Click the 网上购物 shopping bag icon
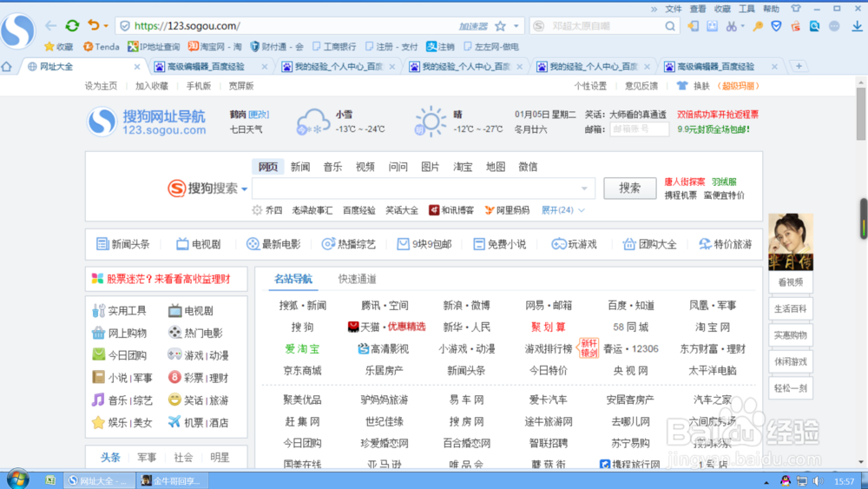This screenshot has width=868, height=489. point(99,333)
